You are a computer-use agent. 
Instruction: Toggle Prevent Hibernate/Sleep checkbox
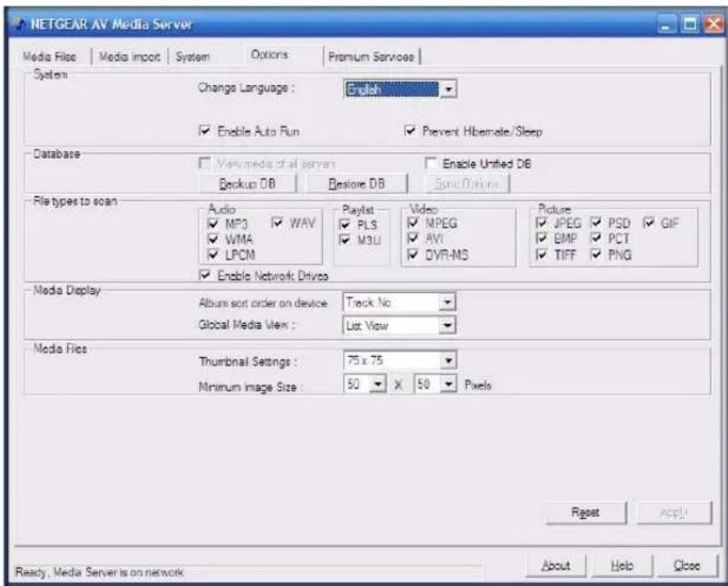point(410,131)
